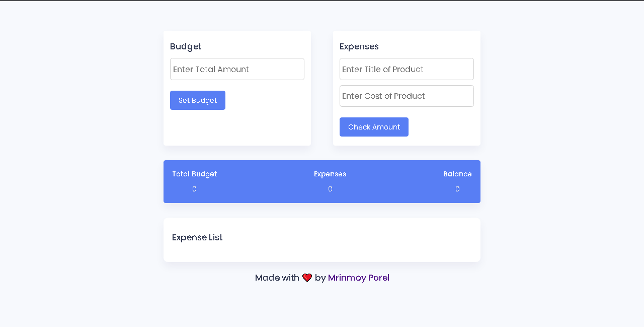The width and height of the screenshot is (644, 327).
Task: Click the Set Budget button
Action: pos(198,100)
